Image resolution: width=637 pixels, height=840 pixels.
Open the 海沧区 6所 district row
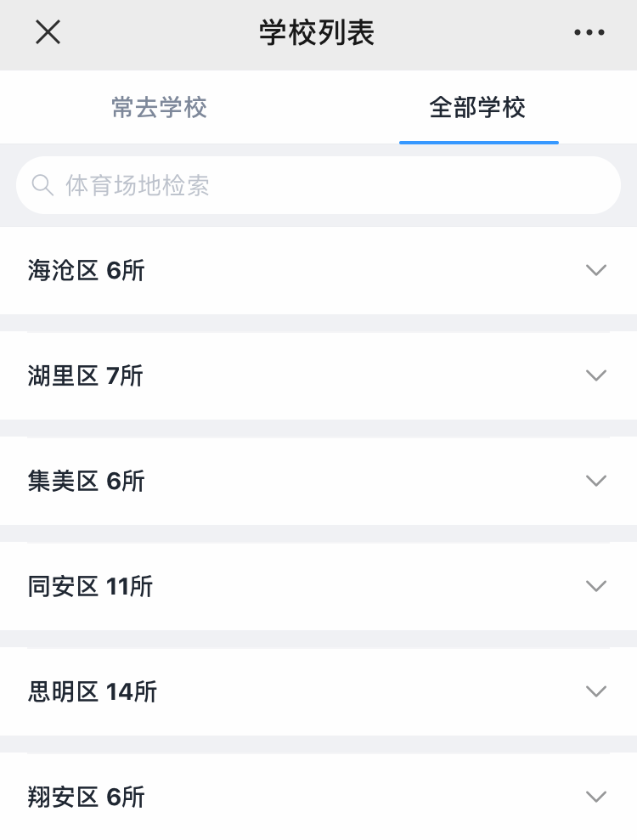[318, 271]
